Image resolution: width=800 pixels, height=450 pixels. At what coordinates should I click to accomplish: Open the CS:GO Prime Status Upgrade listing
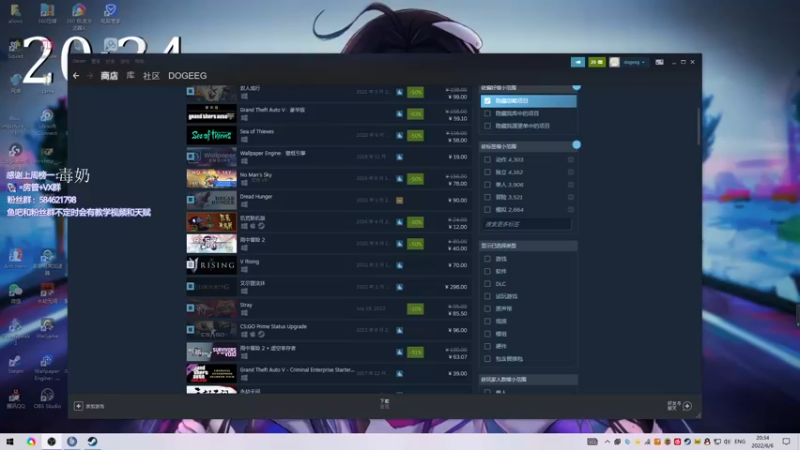[329, 330]
